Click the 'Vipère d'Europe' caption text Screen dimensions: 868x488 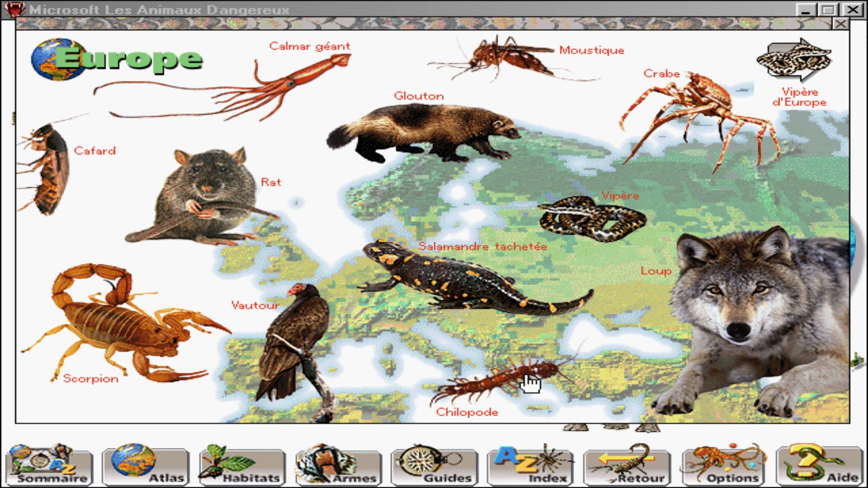pyautogui.click(x=799, y=97)
